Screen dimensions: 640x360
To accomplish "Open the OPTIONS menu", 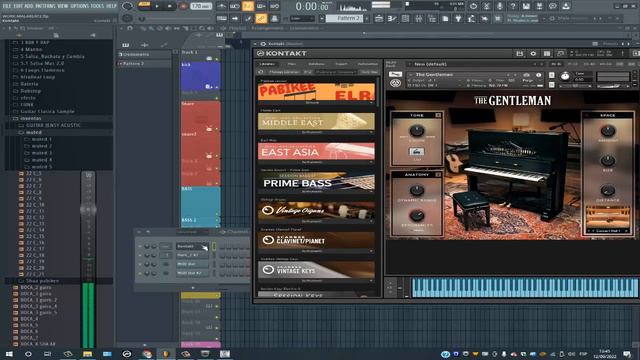I will tap(80, 6).
